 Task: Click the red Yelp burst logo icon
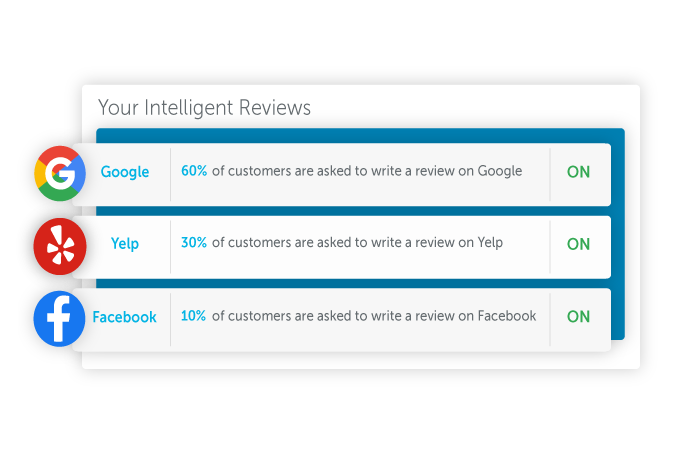point(60,247)
